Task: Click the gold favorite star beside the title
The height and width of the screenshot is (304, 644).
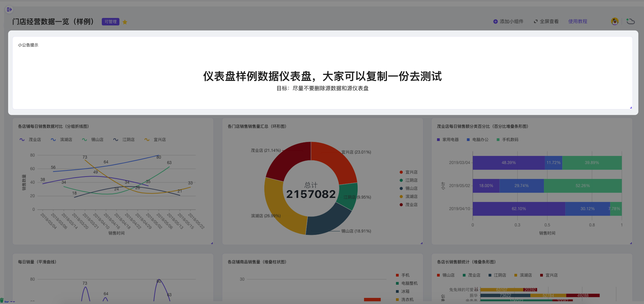Action: [x=125, y=22]
